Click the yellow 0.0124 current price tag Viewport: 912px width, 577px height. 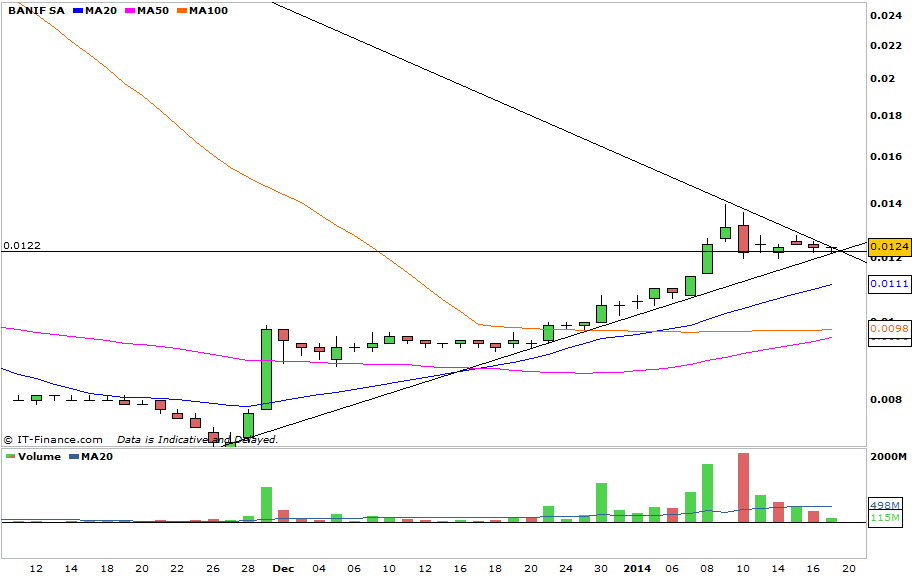pyautogui.click(x=889, y=247)
